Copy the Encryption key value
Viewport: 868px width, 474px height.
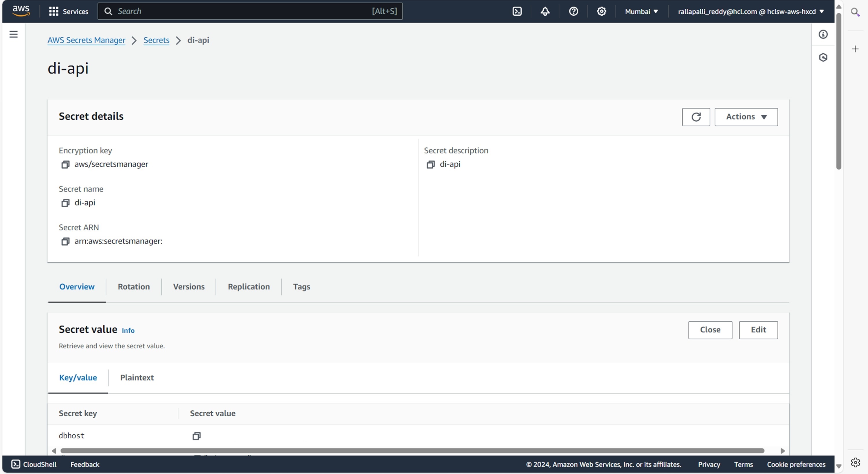[65, 164]
